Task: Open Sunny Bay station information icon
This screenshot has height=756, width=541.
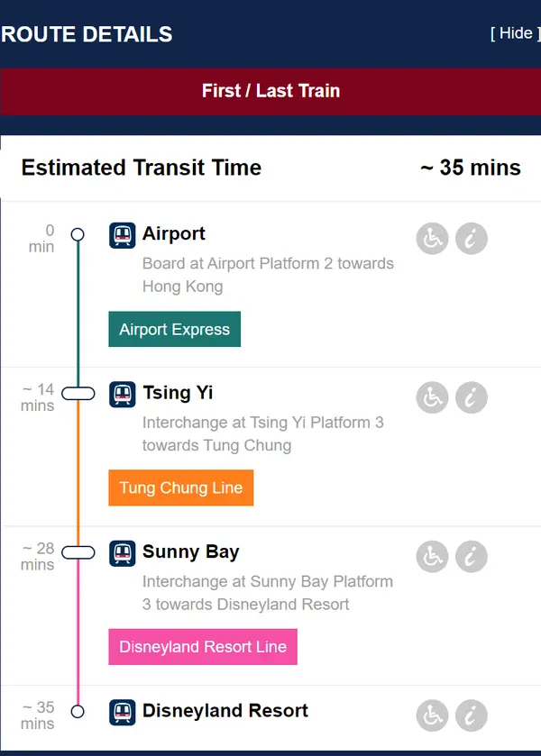Action: (x=472, y=557)
